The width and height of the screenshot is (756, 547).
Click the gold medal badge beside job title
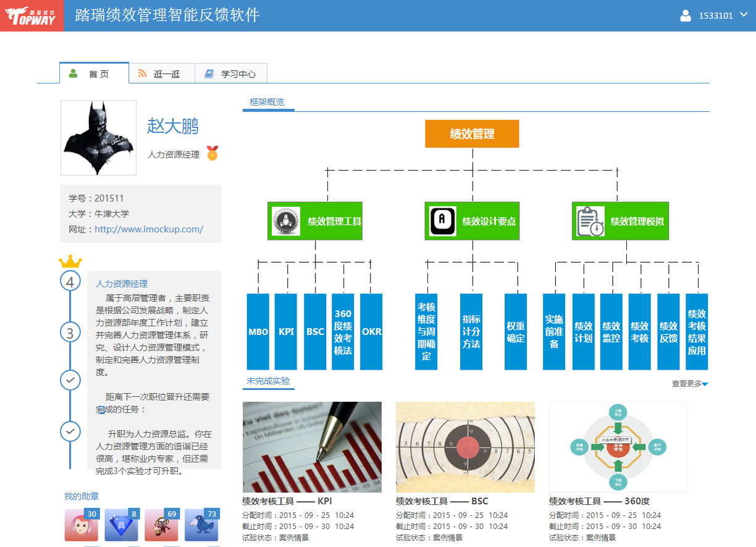(x=212, y=153)
